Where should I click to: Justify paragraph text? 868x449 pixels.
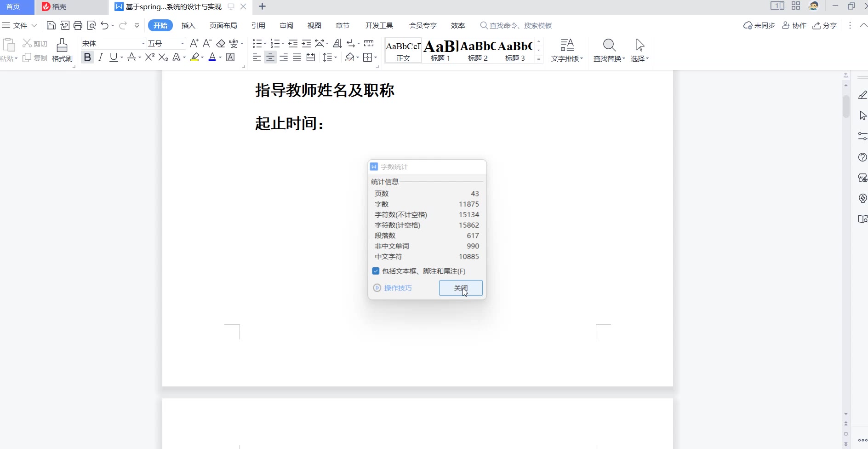pos(297,57)
